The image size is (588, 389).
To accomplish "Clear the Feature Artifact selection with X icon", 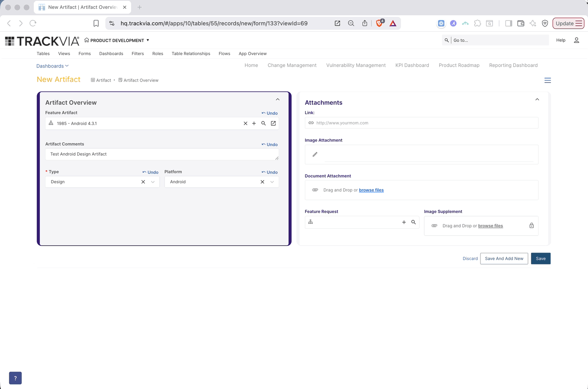I will click(245, 123).
